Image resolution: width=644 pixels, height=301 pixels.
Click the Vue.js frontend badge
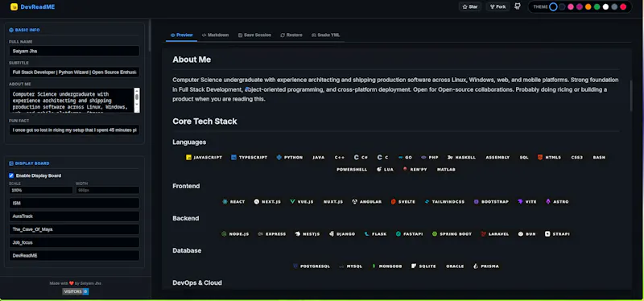(302, 202)
